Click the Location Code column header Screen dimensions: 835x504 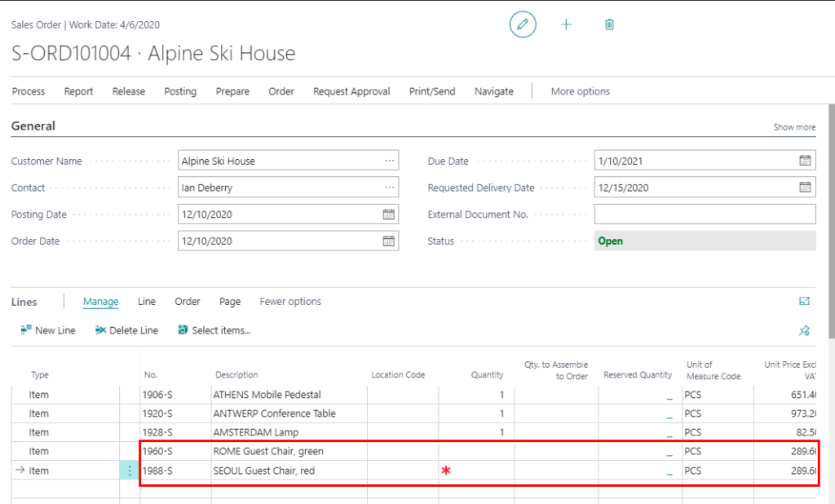[x=398, y=374]
